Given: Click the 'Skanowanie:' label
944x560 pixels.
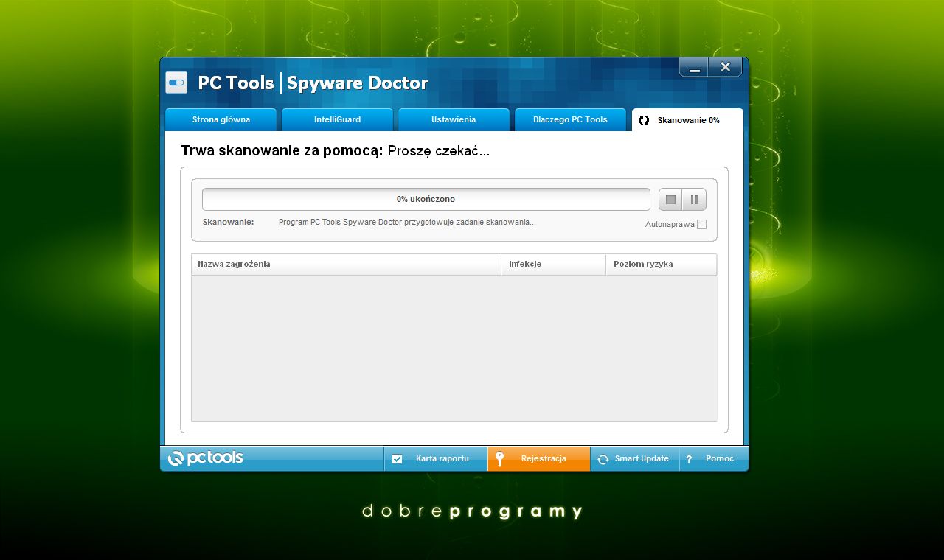Looking at the screenshot, I should coord(229,222).
